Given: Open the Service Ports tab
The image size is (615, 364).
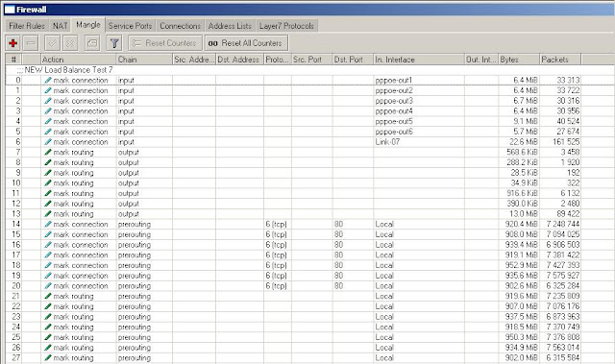Looking at the screenshot, I should tap(131, 26).
